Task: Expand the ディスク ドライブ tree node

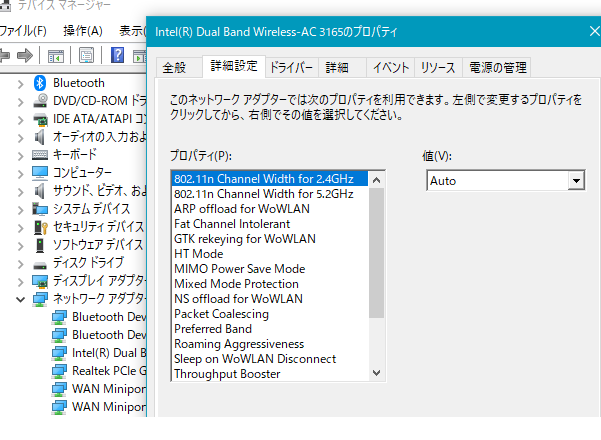Action: [x=21, y=264]
